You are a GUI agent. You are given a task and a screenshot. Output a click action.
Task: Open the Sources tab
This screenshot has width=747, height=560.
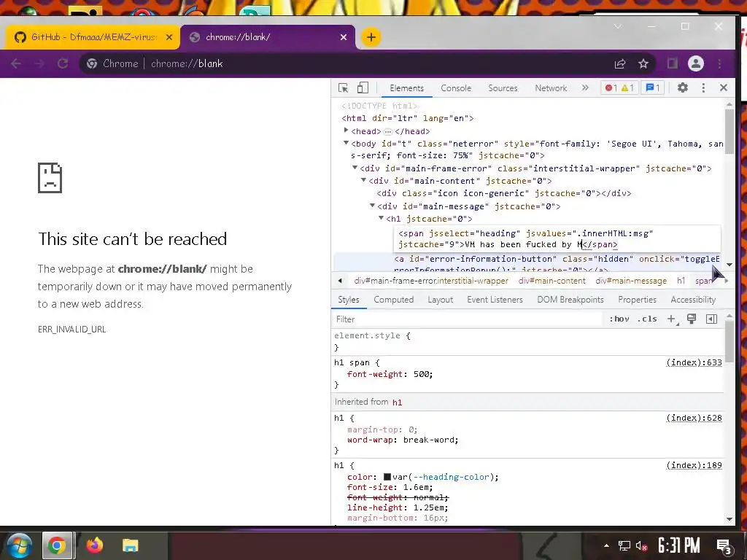(503, 88)
